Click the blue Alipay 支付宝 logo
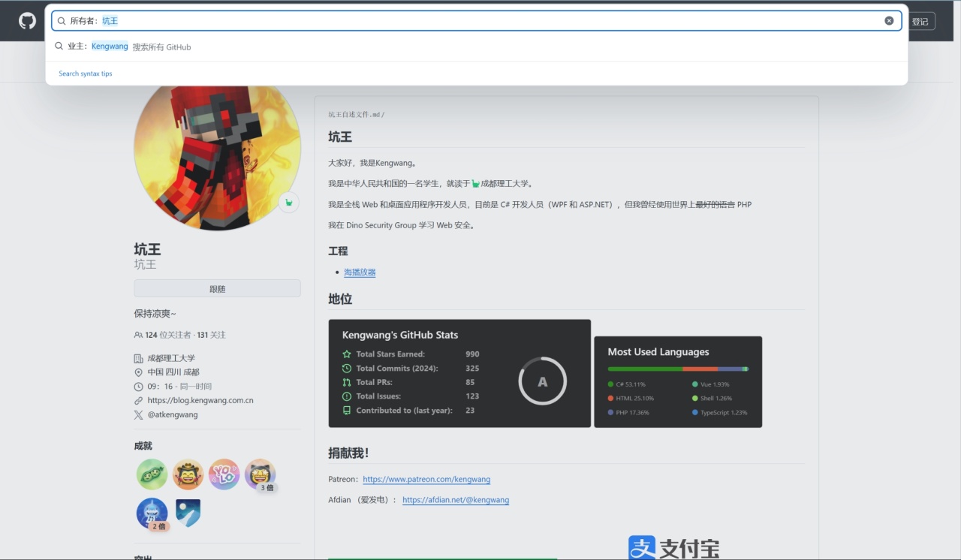This screenshot has height=560, width=961. [x=673, y=548]
